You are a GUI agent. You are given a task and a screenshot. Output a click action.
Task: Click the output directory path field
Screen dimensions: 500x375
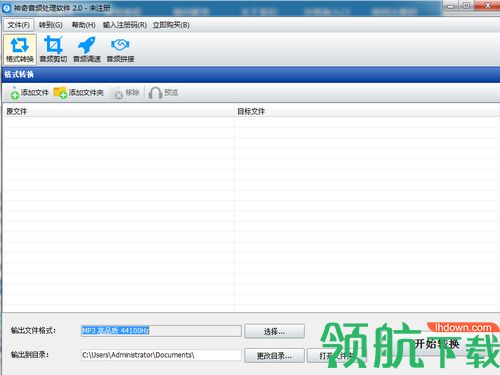[161, 355]
